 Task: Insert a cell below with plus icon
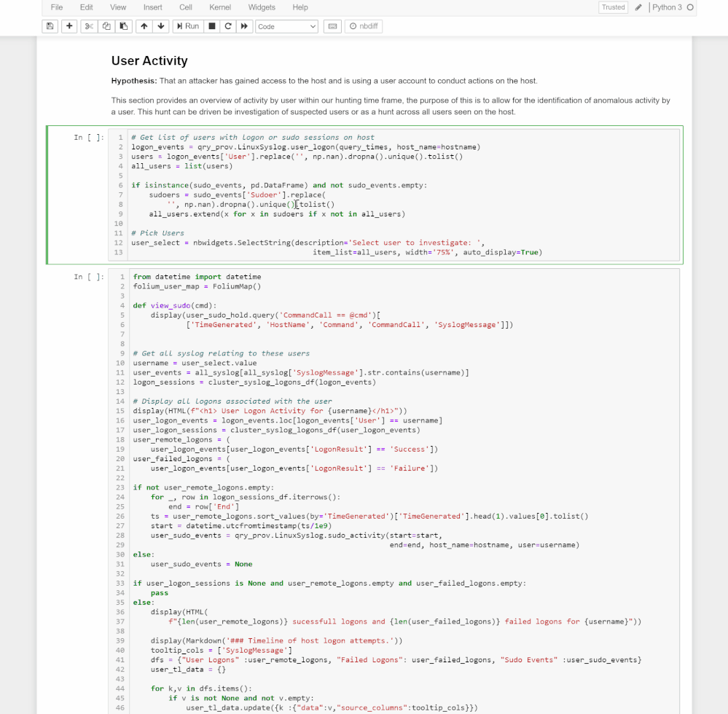pos(69,26)
